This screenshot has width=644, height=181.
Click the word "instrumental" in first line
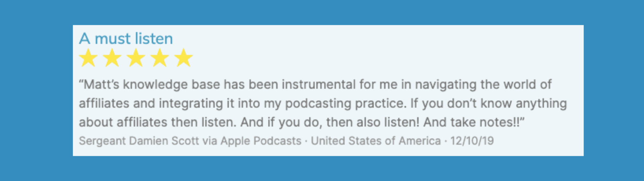point(318,84)
